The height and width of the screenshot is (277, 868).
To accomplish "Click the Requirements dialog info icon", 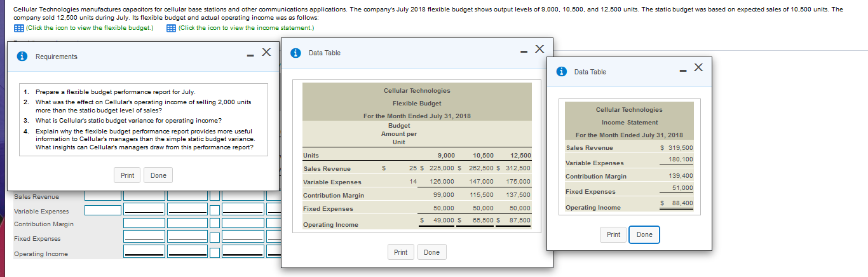I will click(x=23, y=57).
